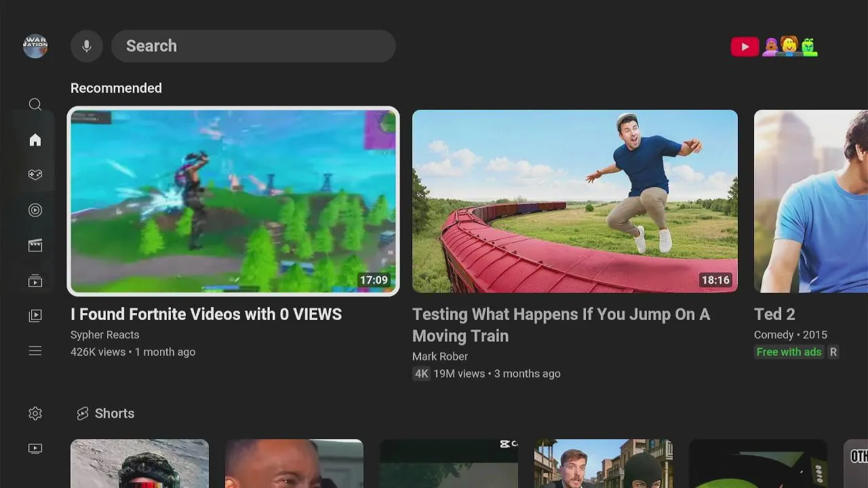The image size is (868, 488).
Task: Open Settings gear in sidebar
Action: click(x=35, y=413)
